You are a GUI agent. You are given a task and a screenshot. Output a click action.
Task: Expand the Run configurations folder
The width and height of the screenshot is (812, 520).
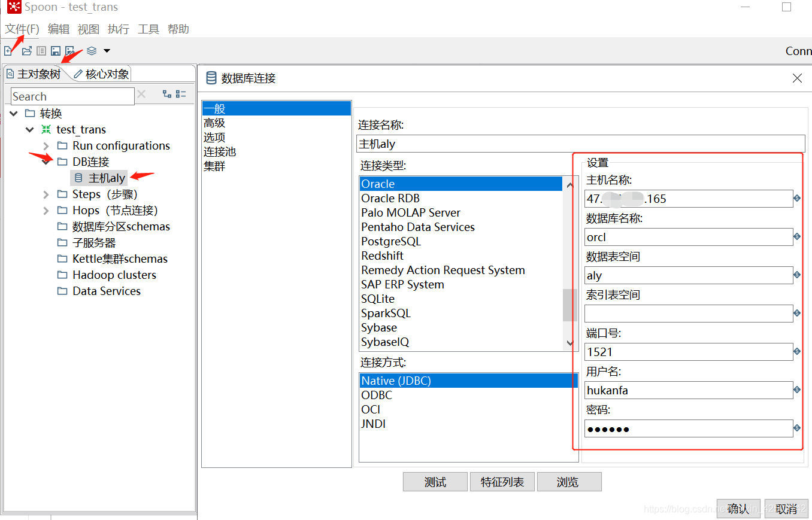pyautogui.click(x=46, y=146)
